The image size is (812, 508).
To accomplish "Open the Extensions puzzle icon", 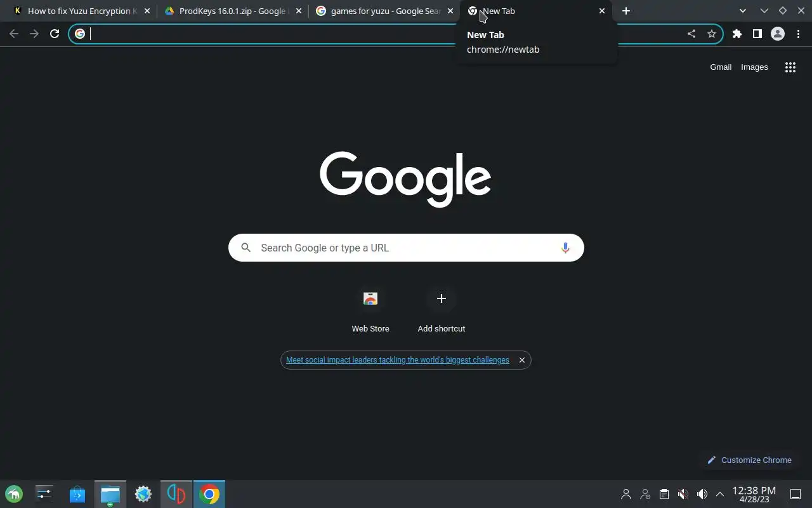I will click(737, 34).
